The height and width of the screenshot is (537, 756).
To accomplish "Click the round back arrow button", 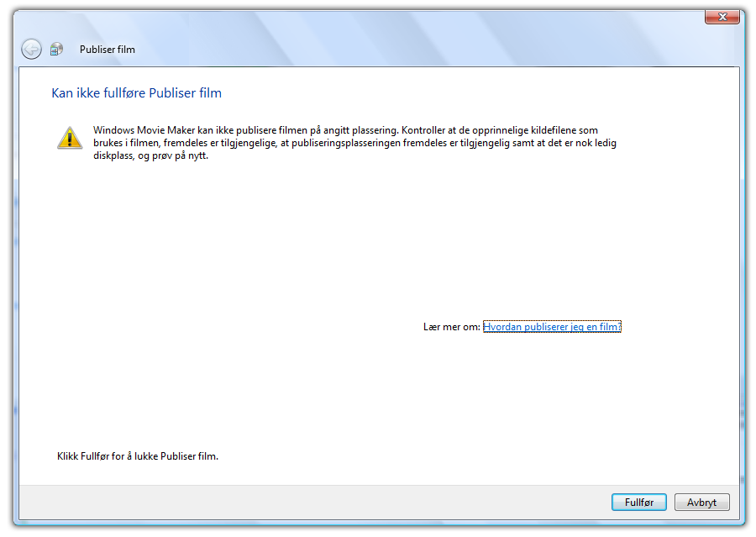I will tap(31, 50).
